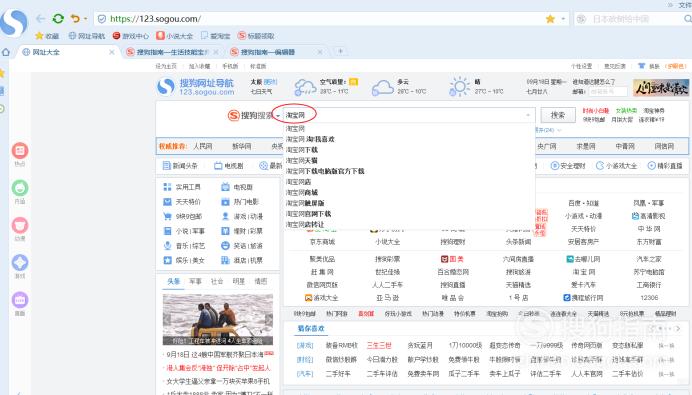Screen dimensions: 692x395
Task: Click the 搜索 button
Action: click(x=558, y=115)
